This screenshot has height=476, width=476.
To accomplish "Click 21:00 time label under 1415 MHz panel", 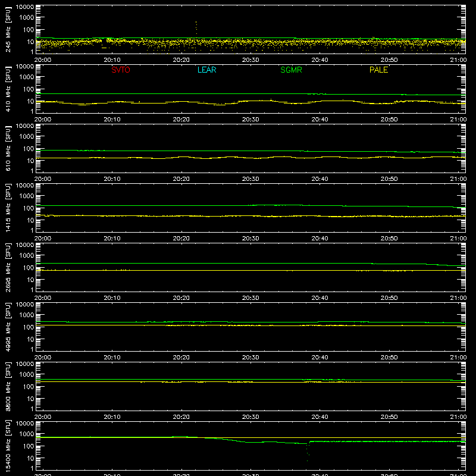I will click(458, 239).
